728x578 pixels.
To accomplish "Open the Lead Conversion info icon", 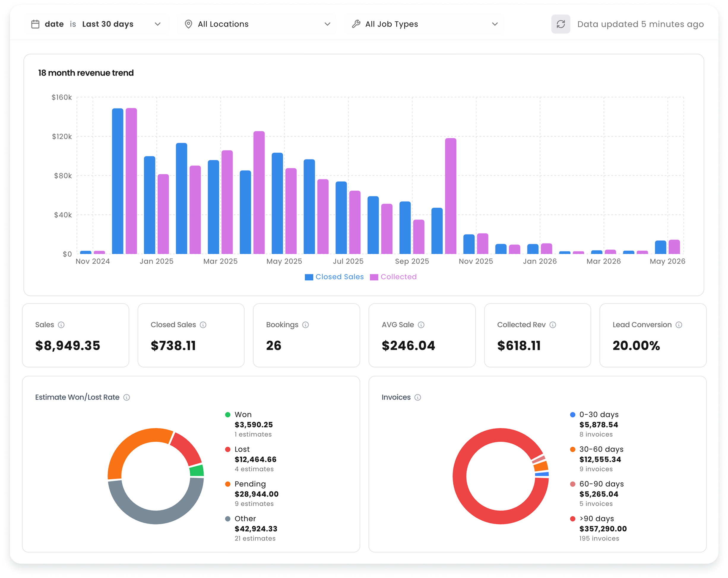I will pos(679,325).
